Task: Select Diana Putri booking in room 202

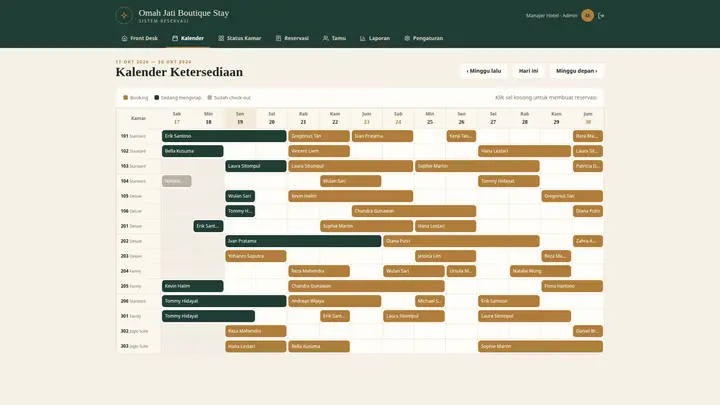Action: [x=461, y=241]
